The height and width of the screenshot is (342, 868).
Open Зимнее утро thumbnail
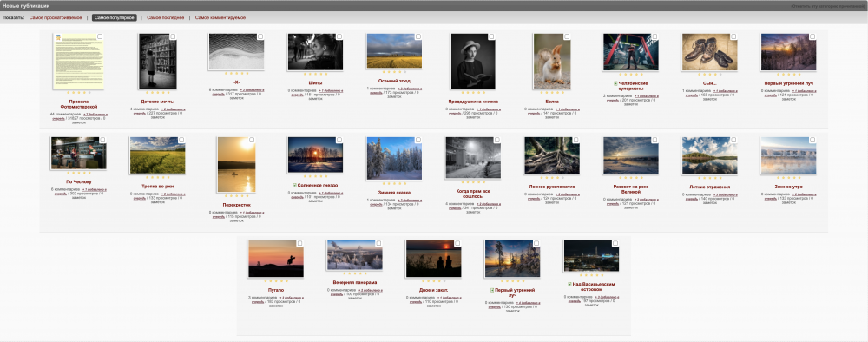click(x=788, y=155)
